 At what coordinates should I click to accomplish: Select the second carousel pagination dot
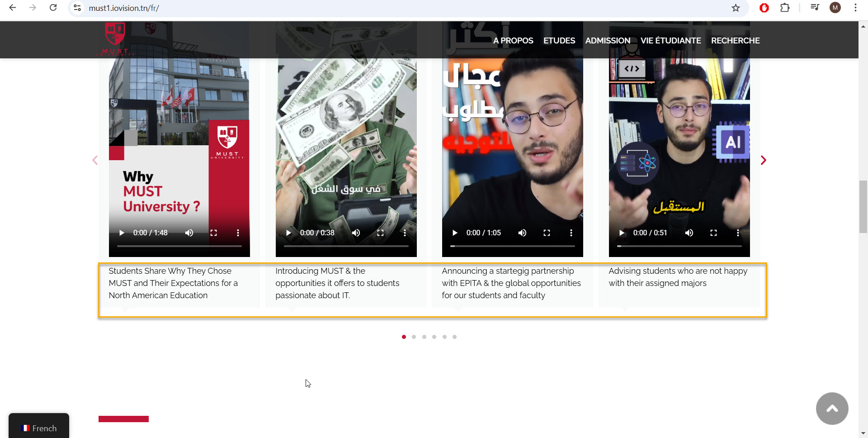(x=414, y=337)
